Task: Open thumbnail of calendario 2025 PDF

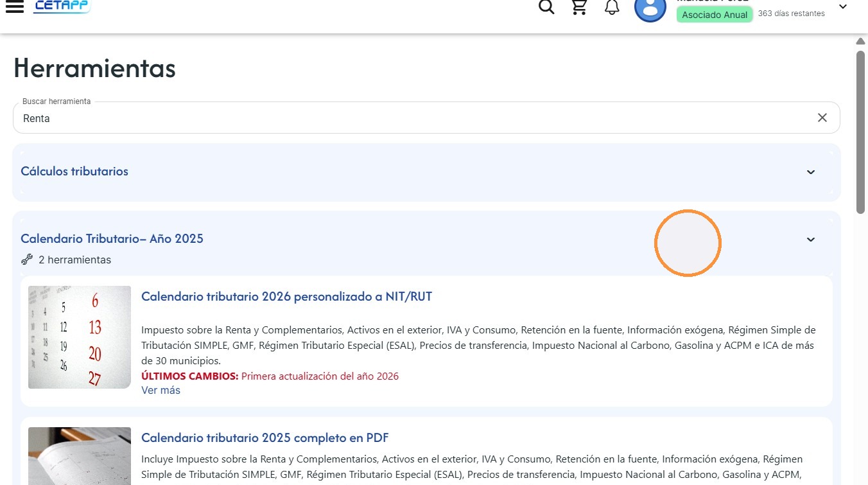Action: click(x=80, y=456)
